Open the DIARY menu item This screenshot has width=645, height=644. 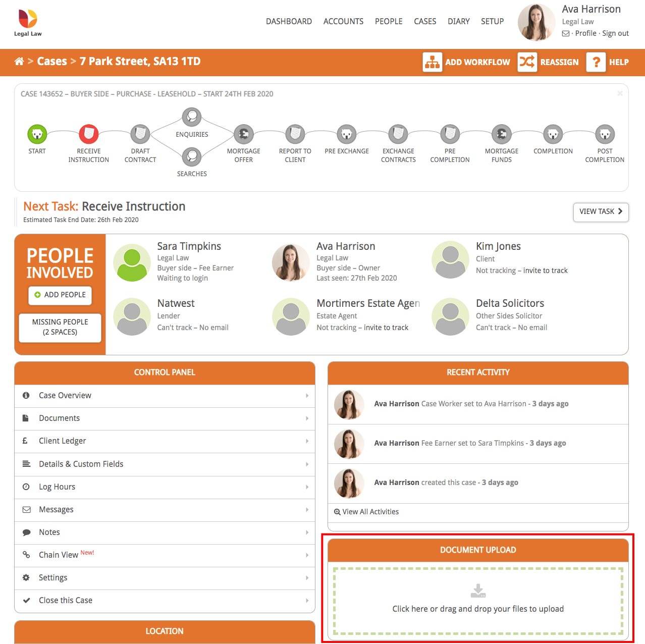click(x=458, y=21)
